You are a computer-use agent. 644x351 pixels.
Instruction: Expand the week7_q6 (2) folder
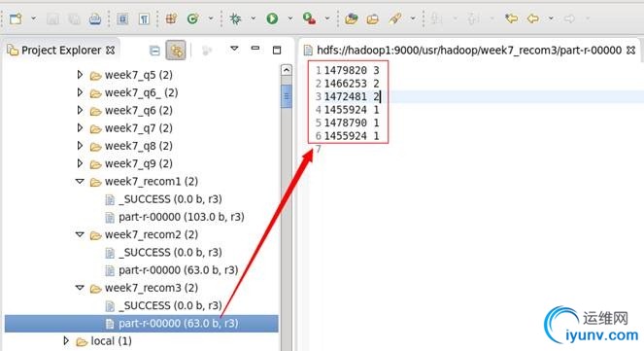80,110
